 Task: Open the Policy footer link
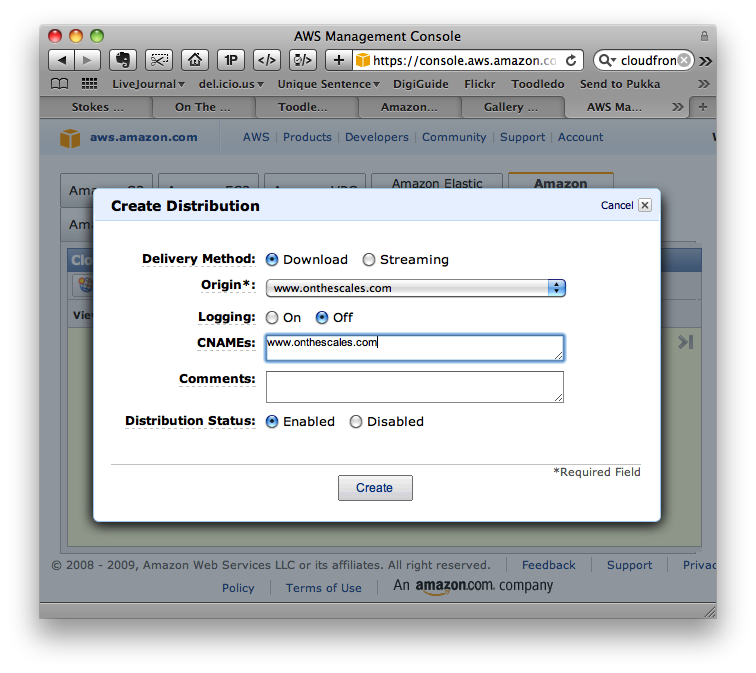238,588
